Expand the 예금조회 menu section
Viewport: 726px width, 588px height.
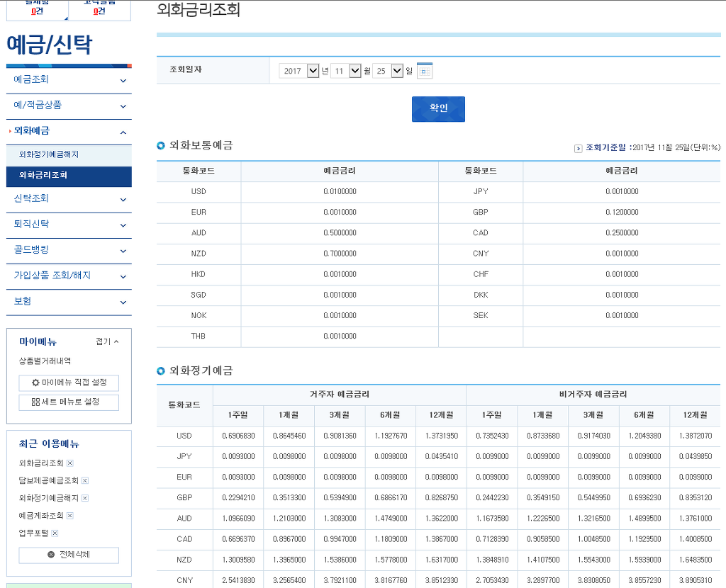point(69,80)
